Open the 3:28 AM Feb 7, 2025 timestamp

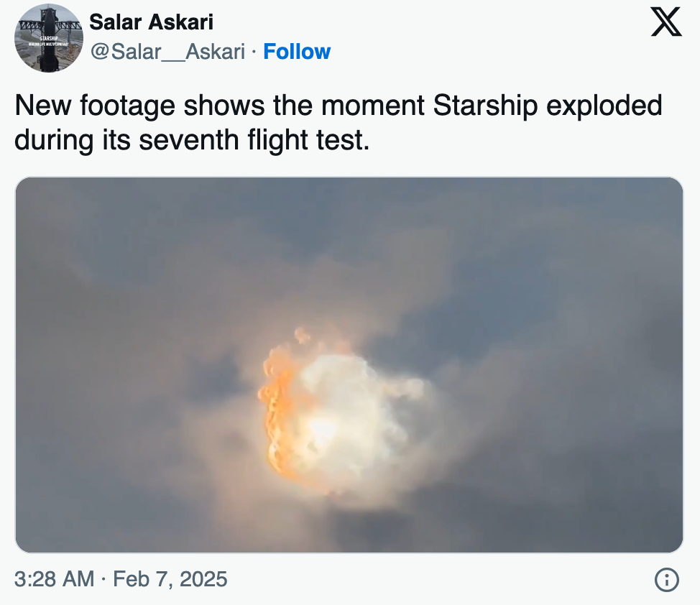tap(121, 579)
